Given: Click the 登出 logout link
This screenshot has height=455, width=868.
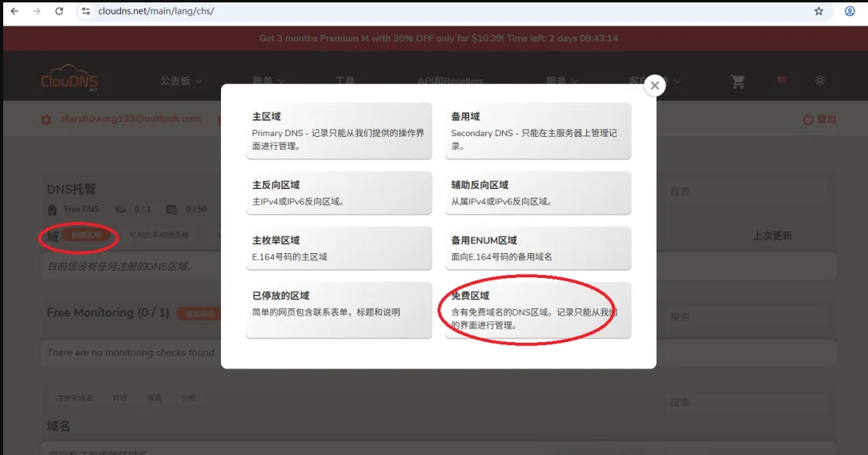Looking at the screenshot, I should [x=820, y=119].
